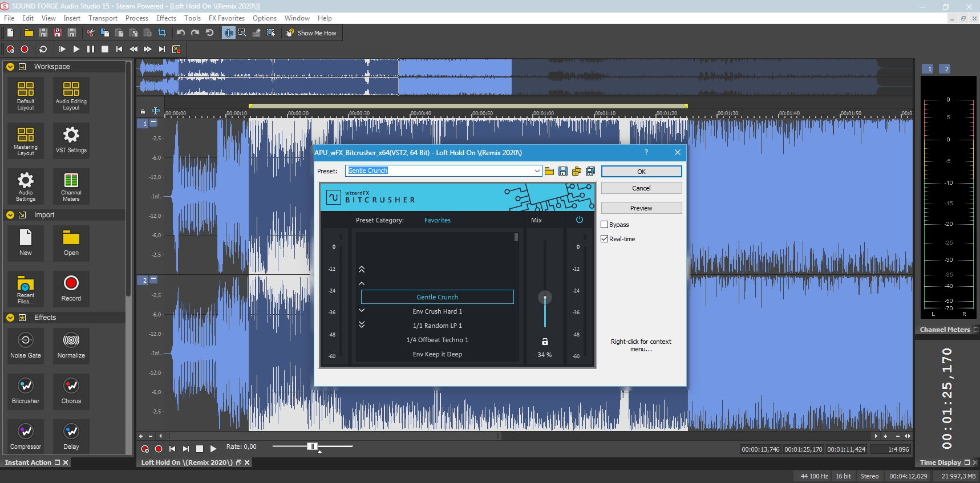This screenshot has height=483, width=980.
Task: Click the mix lock icon in Bitcrusher
Action: pos(545,342)
